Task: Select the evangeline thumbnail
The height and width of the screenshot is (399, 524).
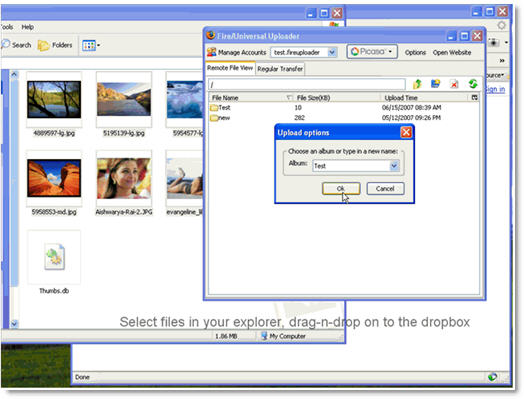Action: pyautogui.click(x=185, y=178)
